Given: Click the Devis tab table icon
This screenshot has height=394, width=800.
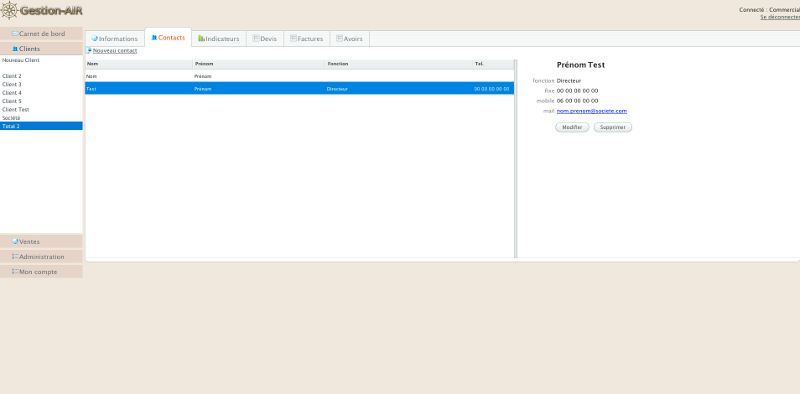Looking at the screenshot, I should click(x=256, y=38).
